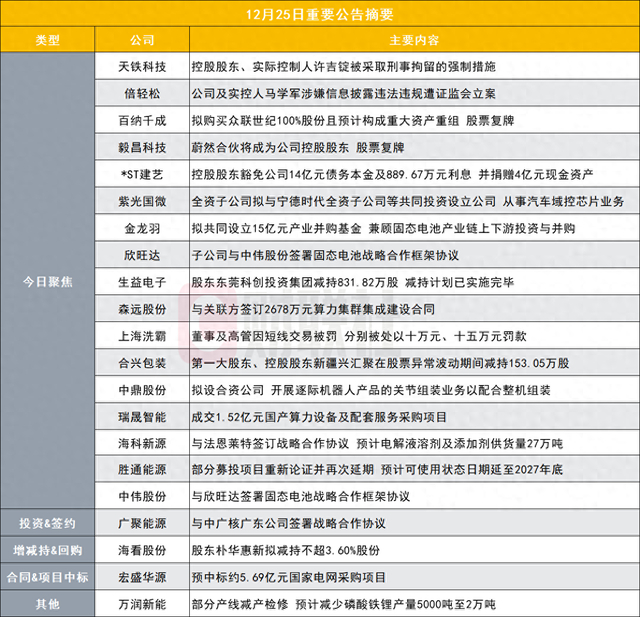The height and width of the screenshot is (617, 640).
Task: Select the 合同&项目中标 category cell
Action: 47,577
